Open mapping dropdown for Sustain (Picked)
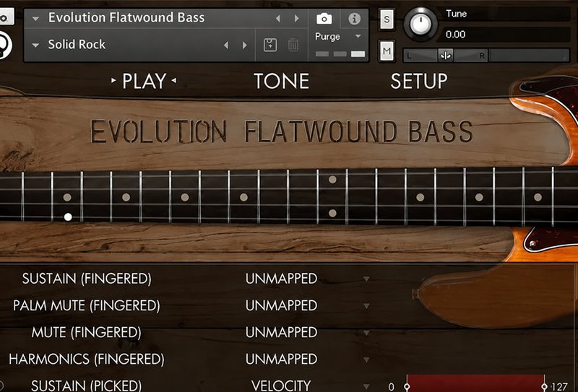Viewport: 578px width, 392px height. click(x=366, y=386)
